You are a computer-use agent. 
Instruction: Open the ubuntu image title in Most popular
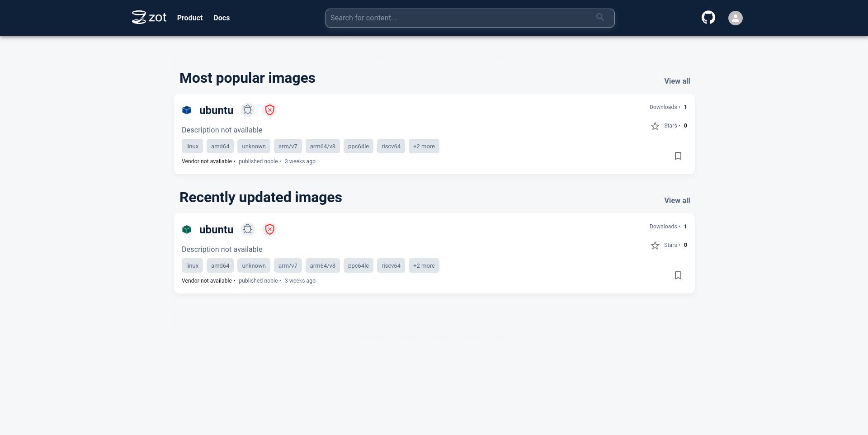(x=216, y=110)
